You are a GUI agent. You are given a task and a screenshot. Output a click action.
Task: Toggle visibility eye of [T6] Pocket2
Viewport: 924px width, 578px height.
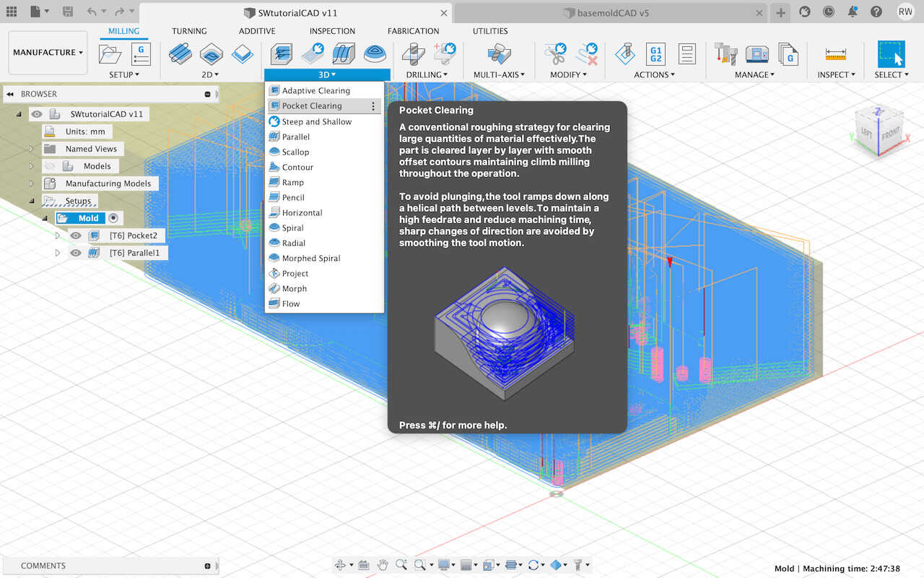[x=75, y=236]
